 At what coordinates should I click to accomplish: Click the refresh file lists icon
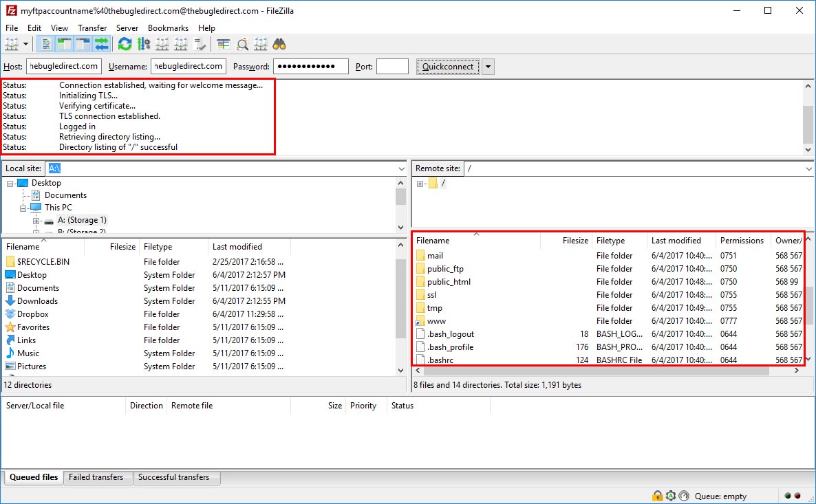(x=125, y=45)
